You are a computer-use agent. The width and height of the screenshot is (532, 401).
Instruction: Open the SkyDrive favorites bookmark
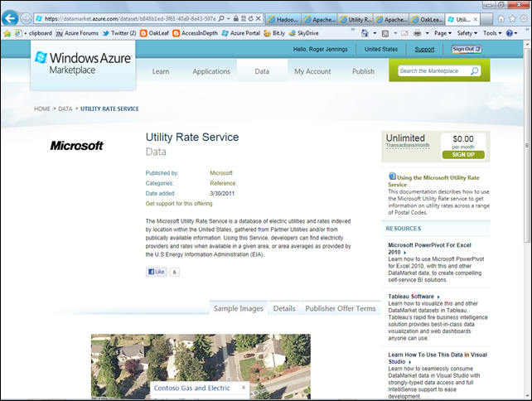[x=303, y=33]
